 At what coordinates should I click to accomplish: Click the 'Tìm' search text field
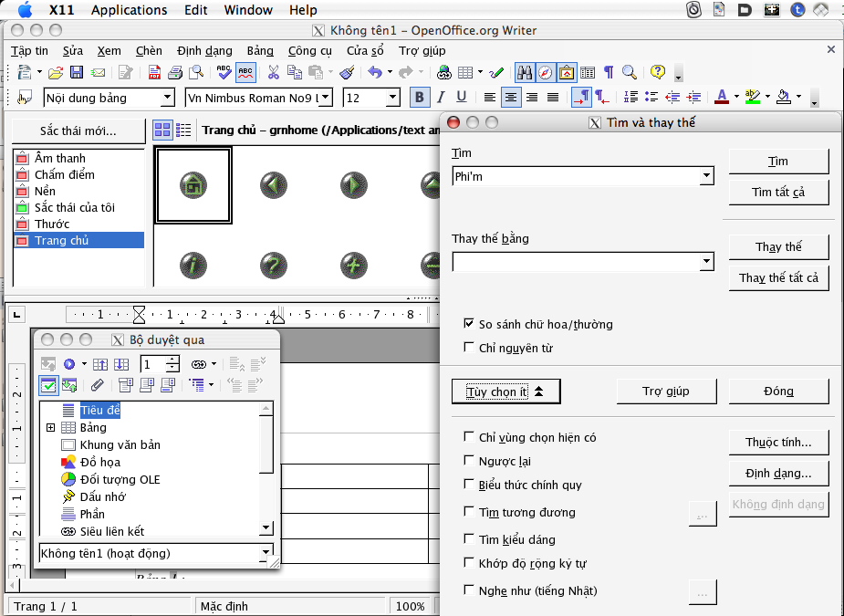coord(576,176)
